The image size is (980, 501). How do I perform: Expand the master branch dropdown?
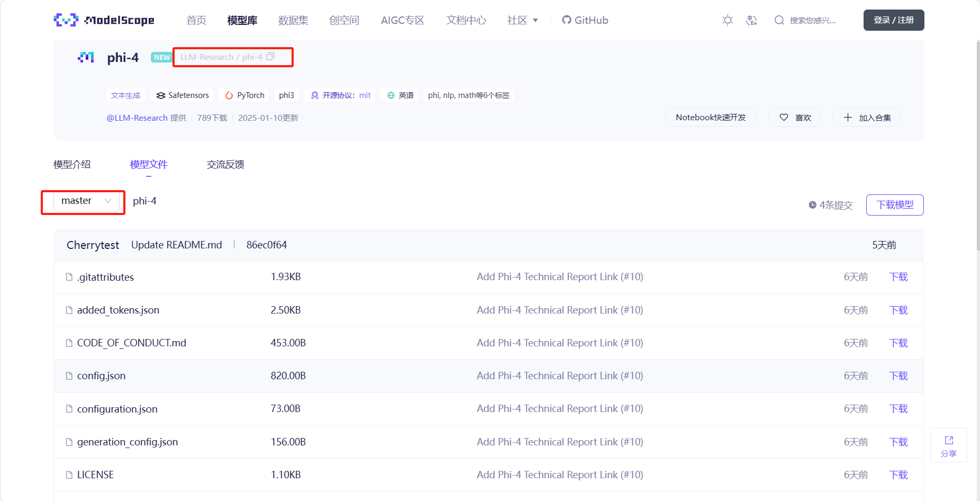[86, 201]
